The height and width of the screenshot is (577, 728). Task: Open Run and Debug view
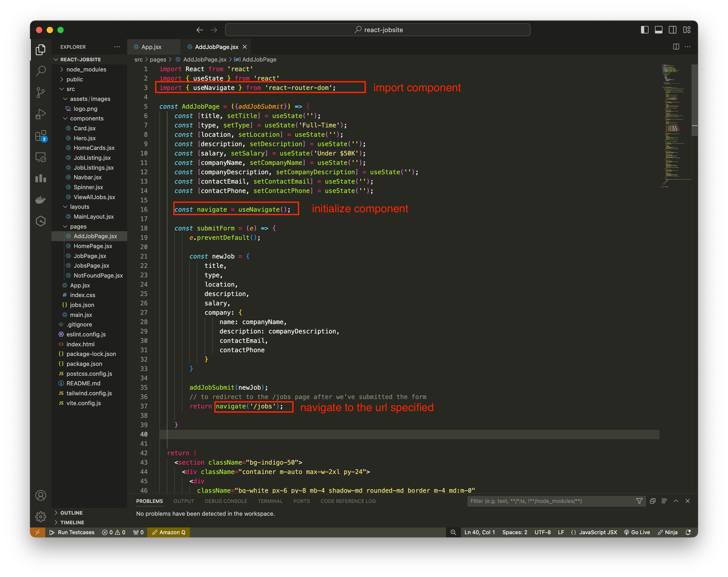(x=41, y=114)
